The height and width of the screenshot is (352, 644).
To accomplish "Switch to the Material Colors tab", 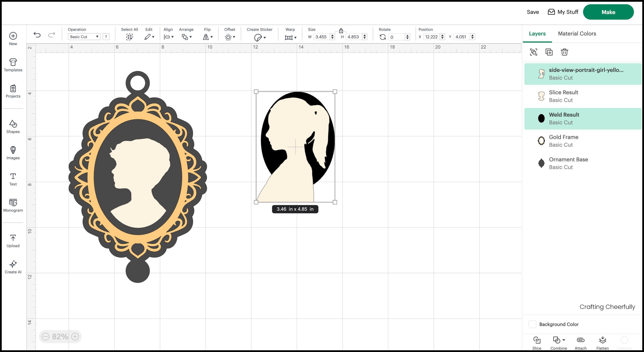I will [x=577, y=33].
